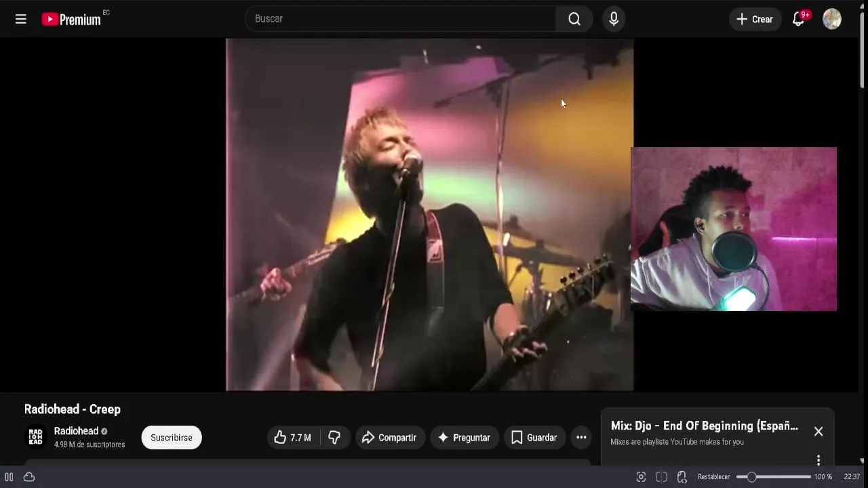This screenshot has height=488, width=868.
Task: Click the search magnifier button
Action: pos(574,19)
